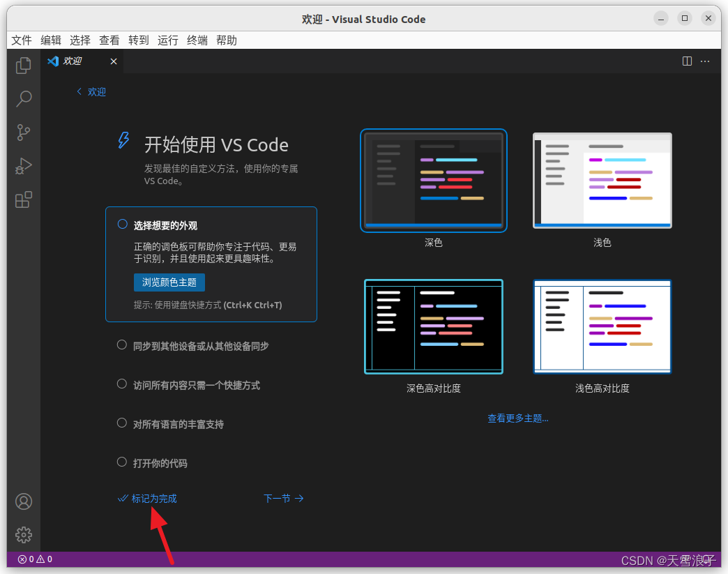This screenshot has height=574, width=728.
Task: Open the Manage gear icon
Action: pos(24,535)
